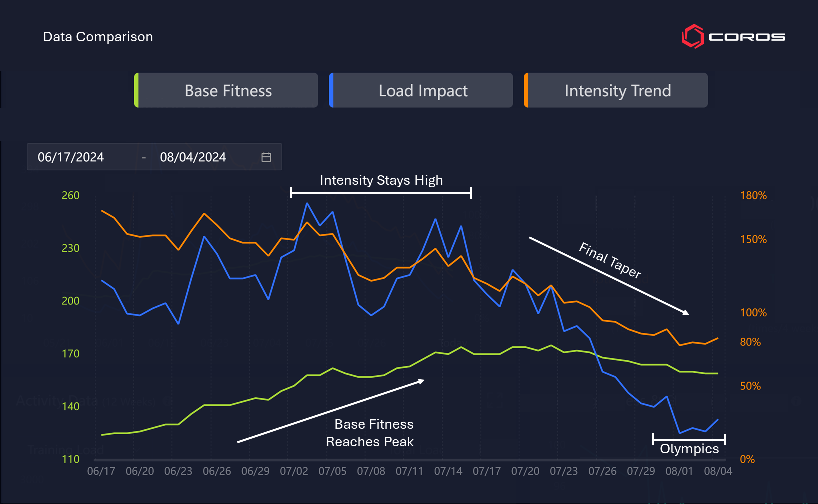Image resolution: width=818 pixels, height=504 pixels.
Task: Click the green color bar on Base Fitness
Action: pos(136,90)
